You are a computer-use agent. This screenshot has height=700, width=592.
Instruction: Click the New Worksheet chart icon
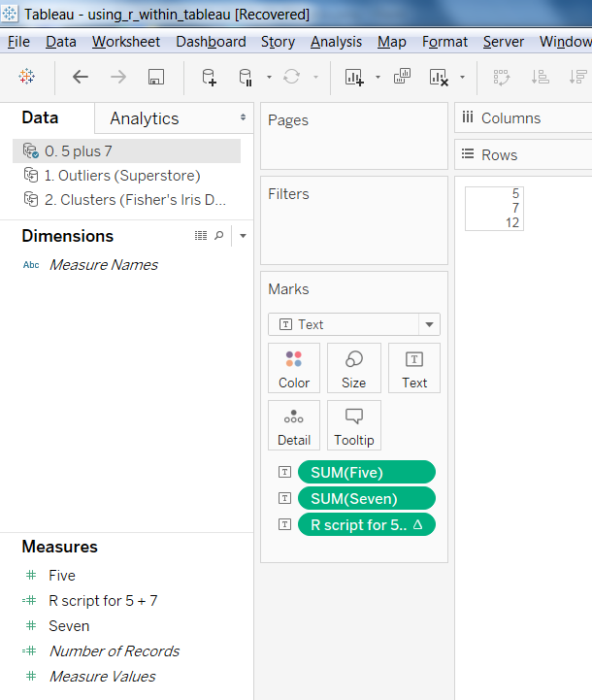point(354,77)
